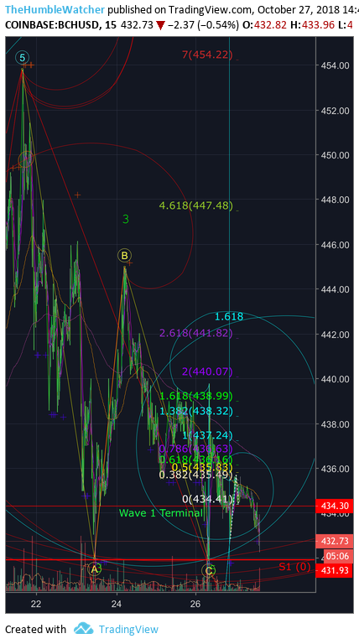Click the TradingView logo icon
This screenshot has height=644, width=359.
point(83,628)
